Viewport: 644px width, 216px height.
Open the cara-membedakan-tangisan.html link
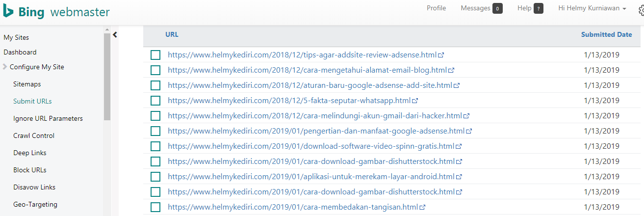(293, 207)
